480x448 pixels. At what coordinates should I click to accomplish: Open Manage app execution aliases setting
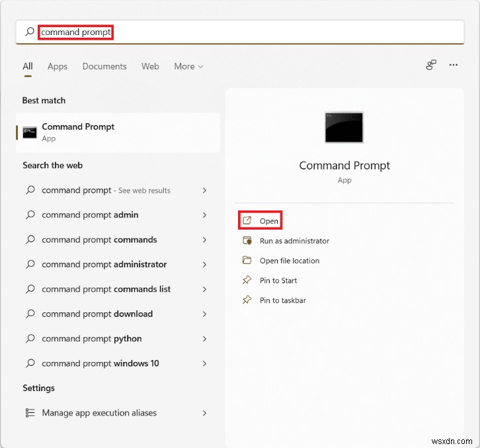pyautogui.click(x=99, y=413)
